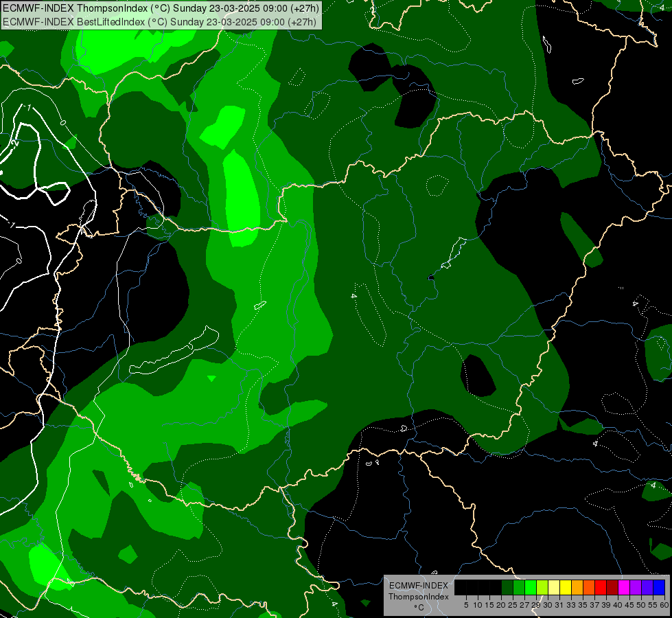Select the bright green 27–29 legend swatch
Image resolution: width=672 pixels, height=618 pixels.
[x=531, y=587]
